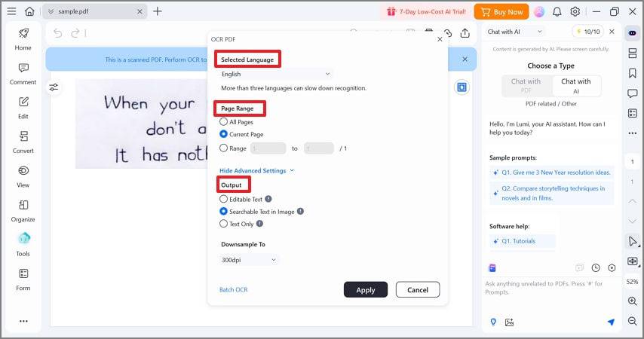The height and width of the screenshot is (339, 644).
Task: Select Current Page radio button
Action: (x=223, y=134)
